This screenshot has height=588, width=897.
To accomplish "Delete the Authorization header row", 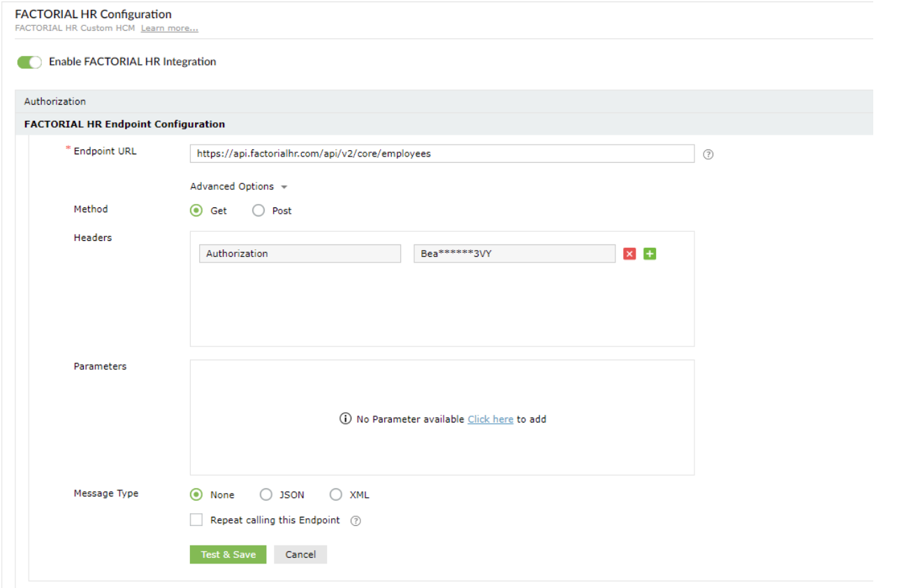I will [x=629, y=253].
